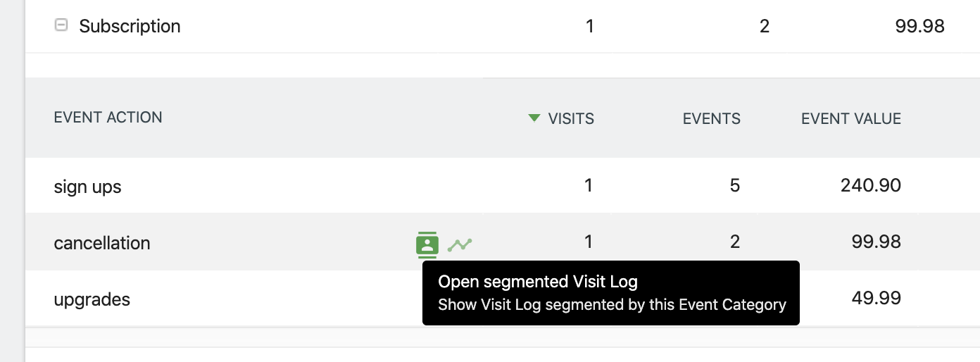980x362 pixels.
Task: Click the Event Action column header
Action: [108, 118]
